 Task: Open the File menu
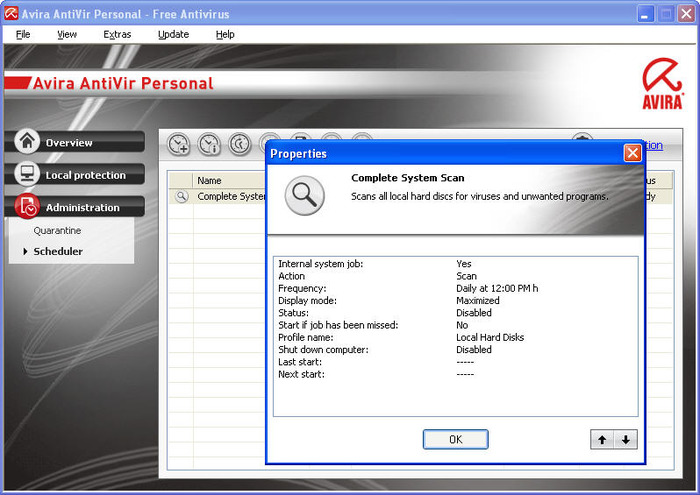pyautogui.click(x=23, y=34)
